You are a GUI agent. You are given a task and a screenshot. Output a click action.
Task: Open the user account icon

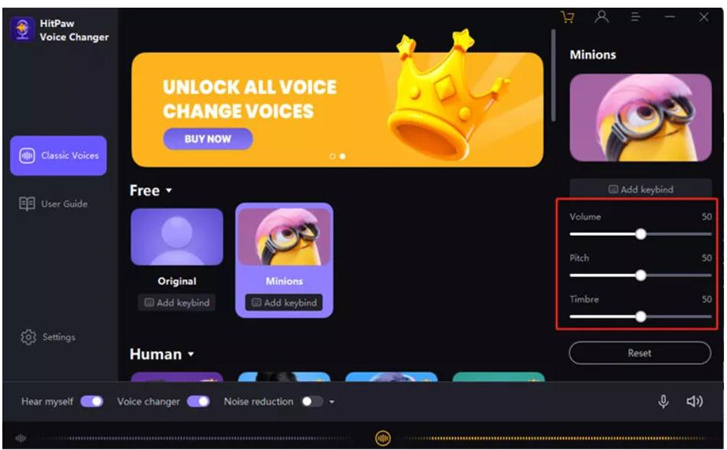click(601, 17)
